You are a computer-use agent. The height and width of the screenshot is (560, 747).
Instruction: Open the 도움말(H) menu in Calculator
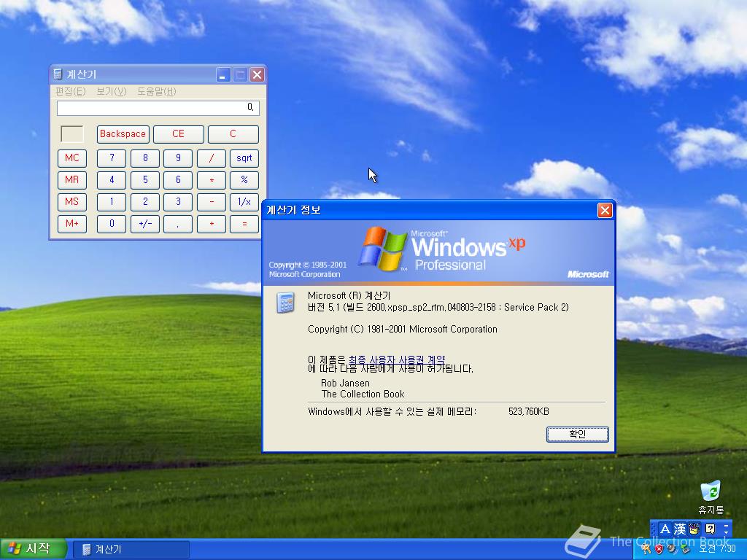point(157,91)
